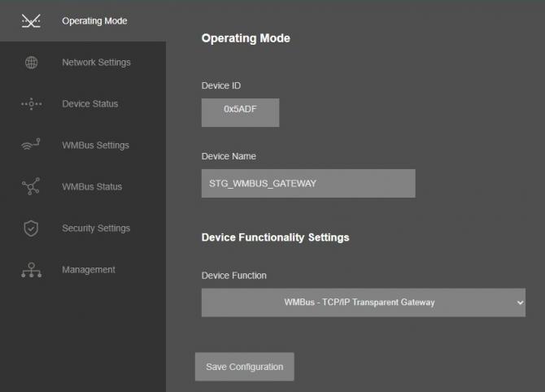View the WMBus Status text entry

click(92, 187)
